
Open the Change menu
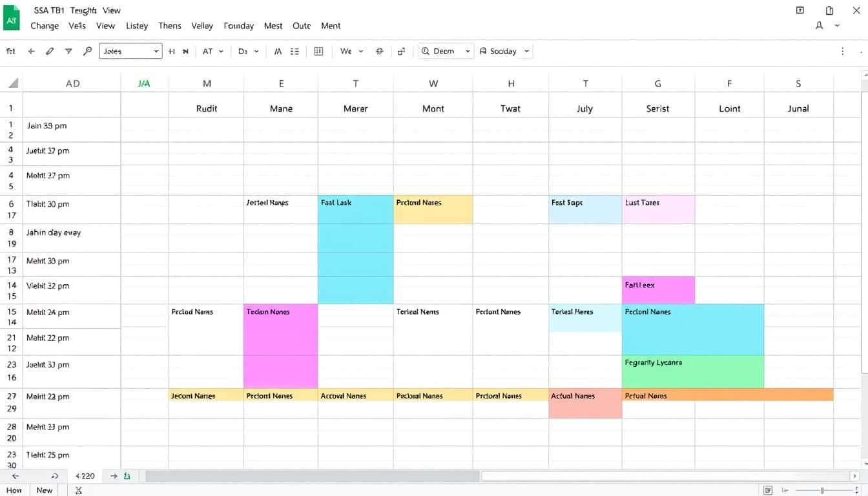pyautogui.click(x=45, y=26)
